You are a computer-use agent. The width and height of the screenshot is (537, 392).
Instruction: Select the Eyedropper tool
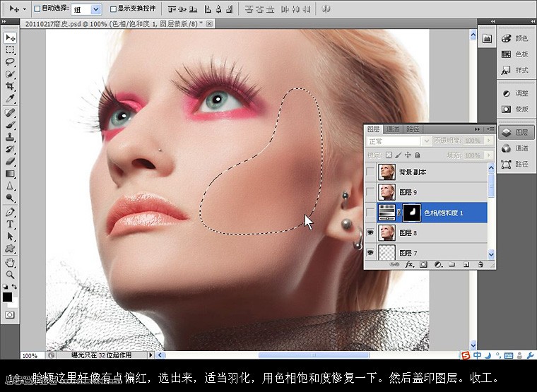10,98
